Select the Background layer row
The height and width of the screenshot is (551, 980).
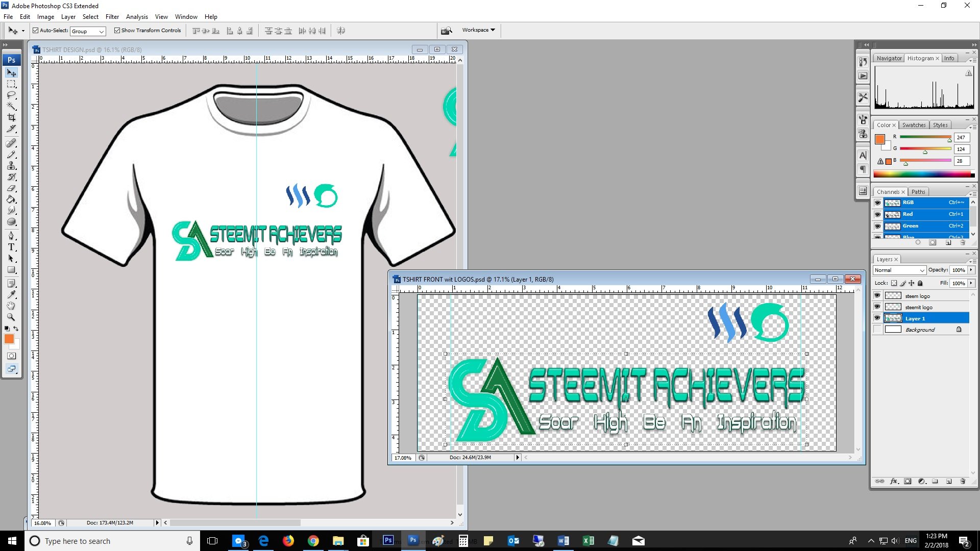[x=925, y=330]
